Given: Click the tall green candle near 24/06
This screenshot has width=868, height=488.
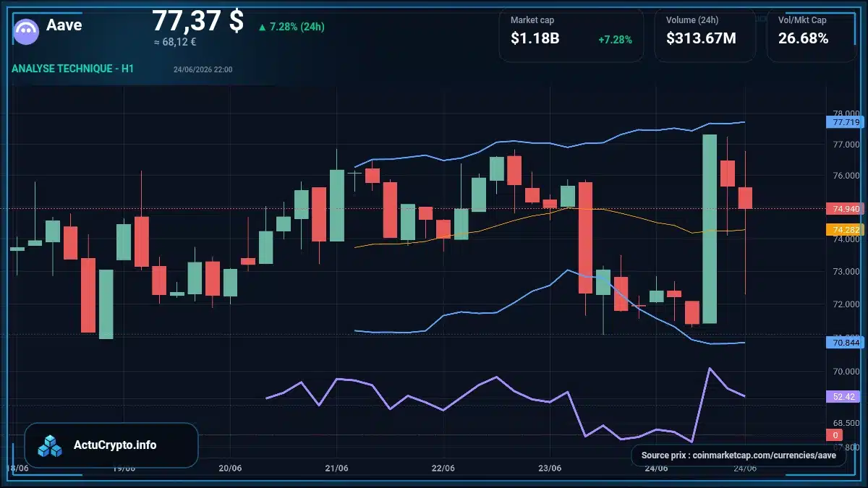Looking at the screenshot, I should coord(710,228).
